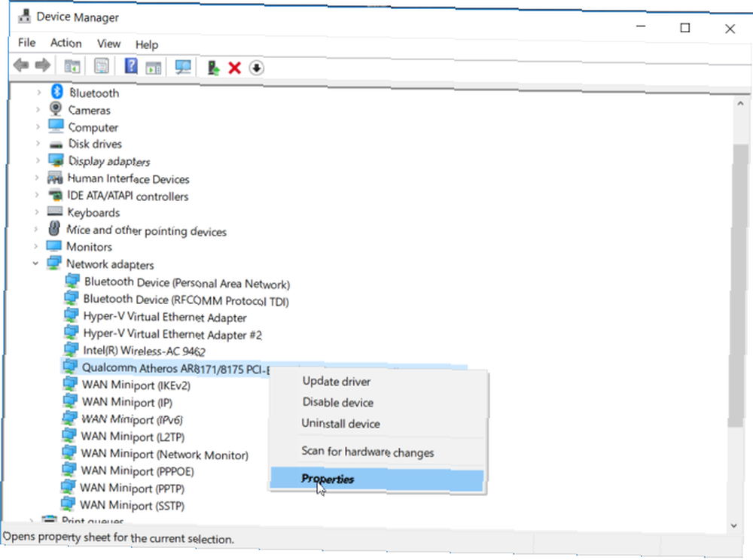Click the show/hide console tree toolbar icon

pos(72,66)
